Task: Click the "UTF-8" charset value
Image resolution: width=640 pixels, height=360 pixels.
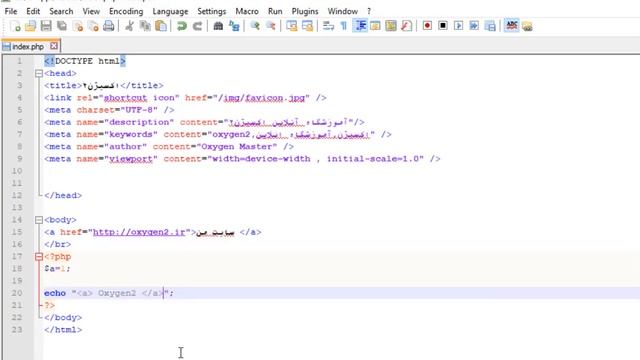Action: pos(139,110)
